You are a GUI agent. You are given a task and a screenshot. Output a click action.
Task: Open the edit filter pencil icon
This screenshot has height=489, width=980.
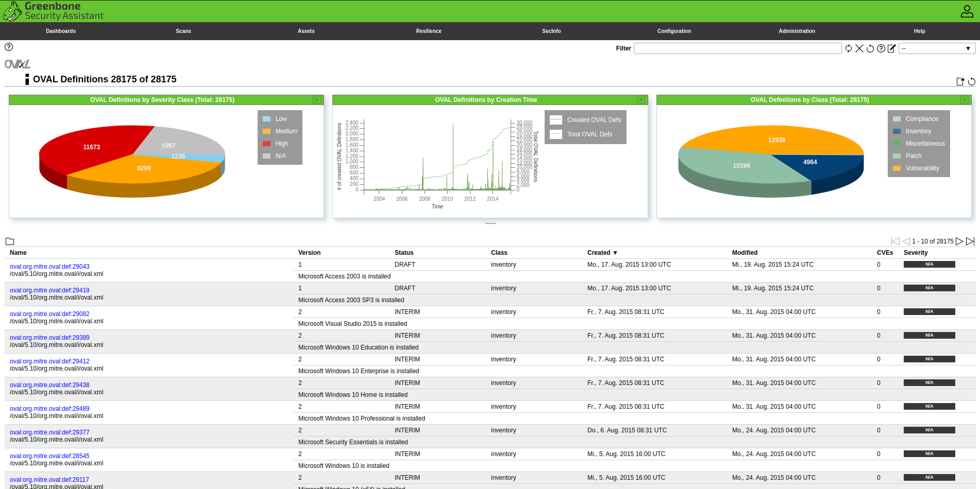tap(891, 48)
